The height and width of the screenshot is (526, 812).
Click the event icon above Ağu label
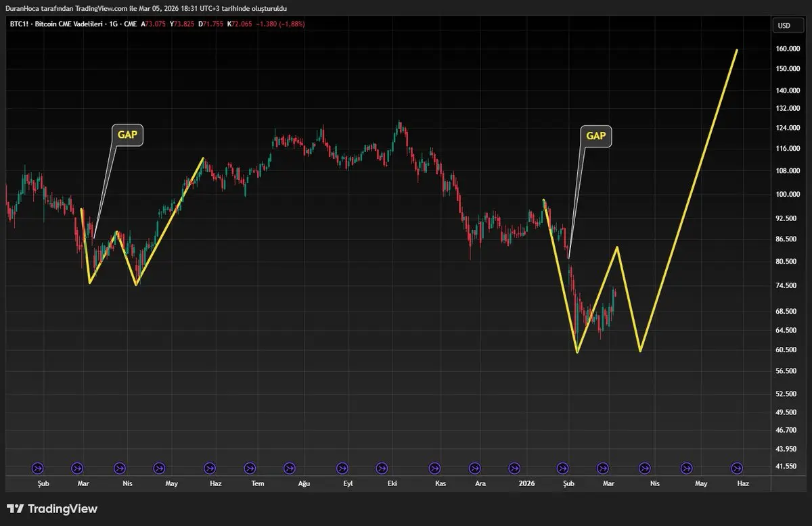tap(290, 468)
